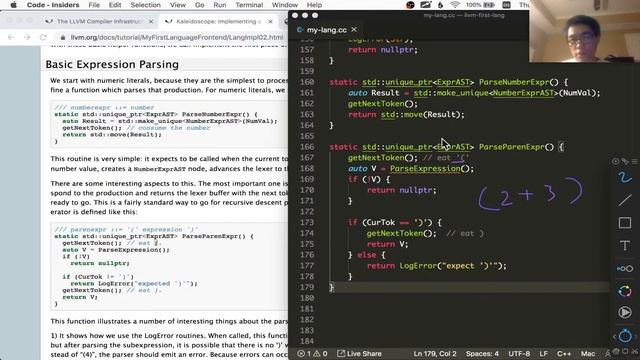Select the text annotation tool

click(x=624, y=245)
